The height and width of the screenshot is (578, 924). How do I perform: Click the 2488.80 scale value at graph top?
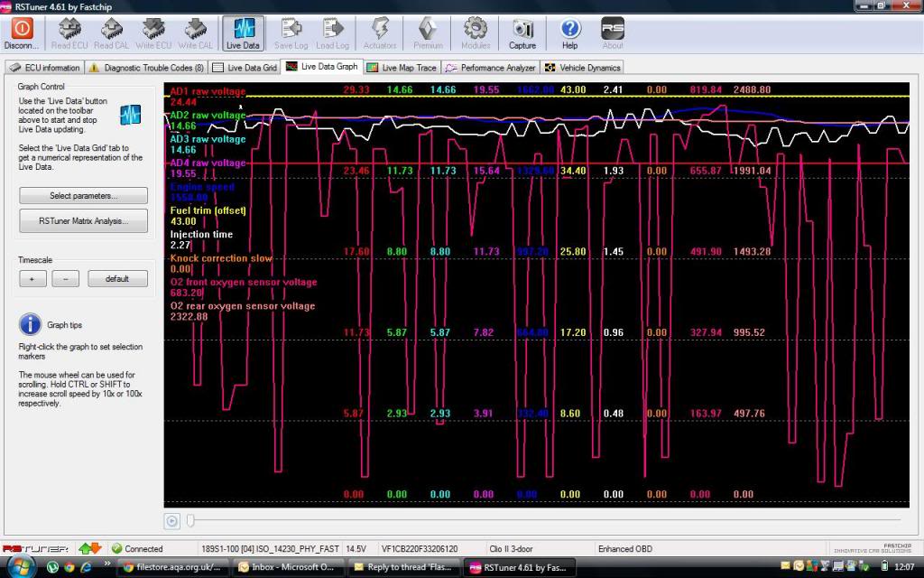point(752,89)
